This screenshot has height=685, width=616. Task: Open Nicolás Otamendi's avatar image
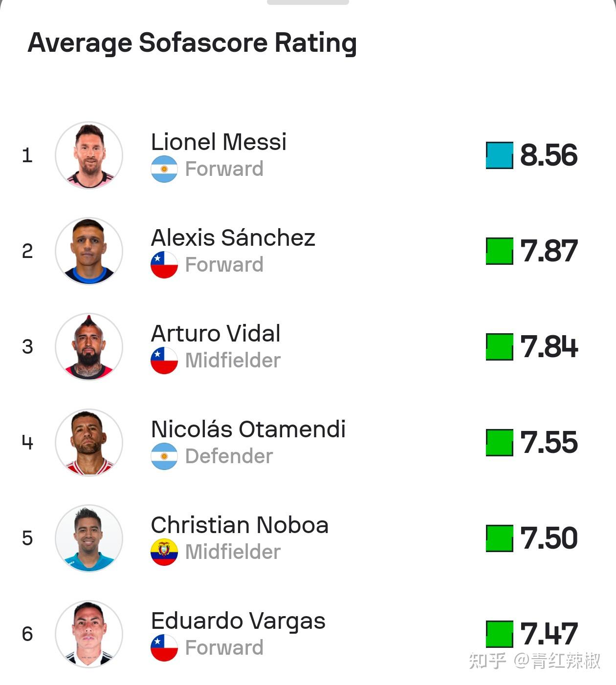[89, 443]
